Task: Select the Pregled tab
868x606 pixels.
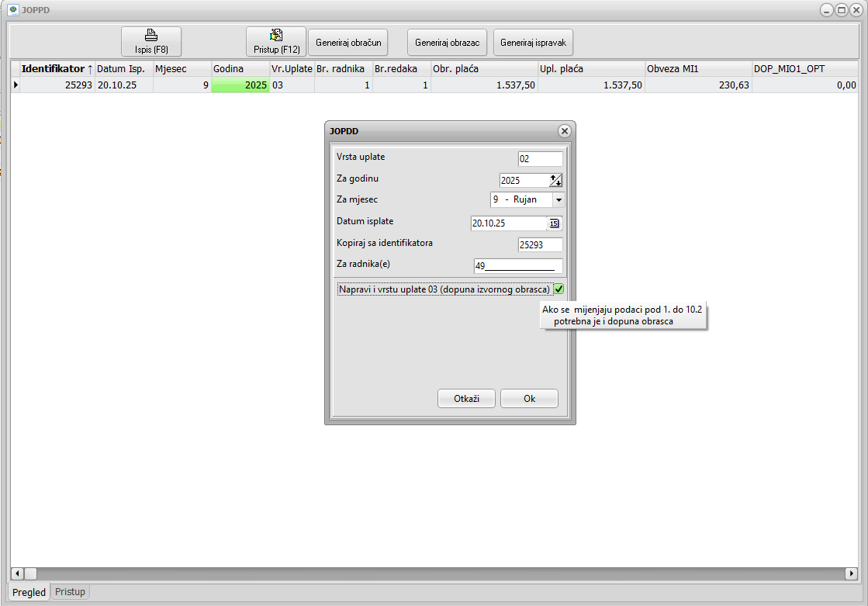Action: click(x=29, y=592)
